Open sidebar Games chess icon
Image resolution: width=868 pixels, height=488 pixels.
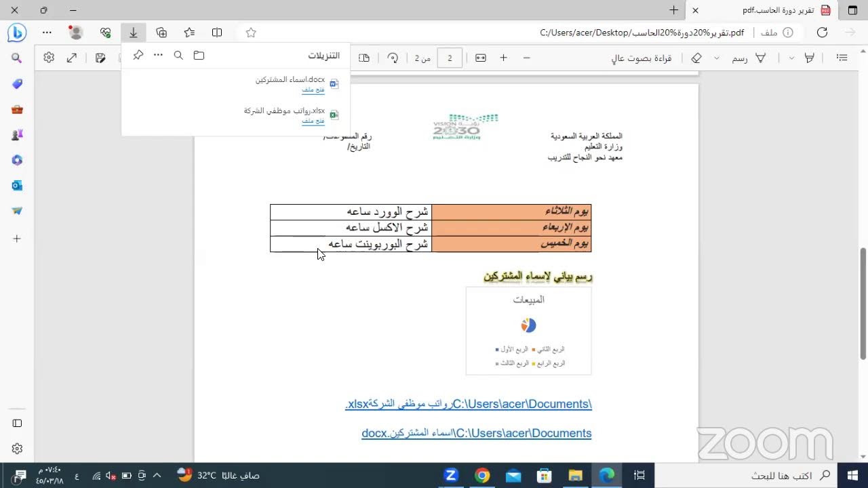point(17,134)
